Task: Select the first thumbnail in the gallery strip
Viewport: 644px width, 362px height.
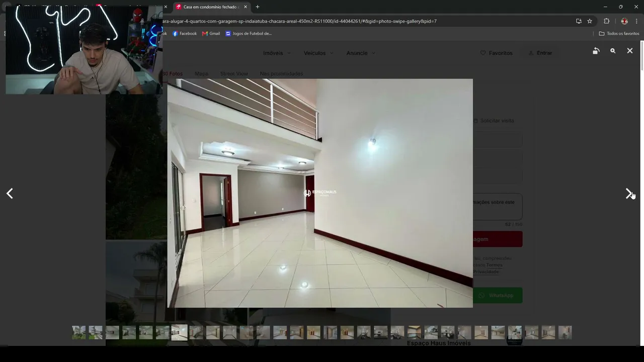Action: (79, 332)
